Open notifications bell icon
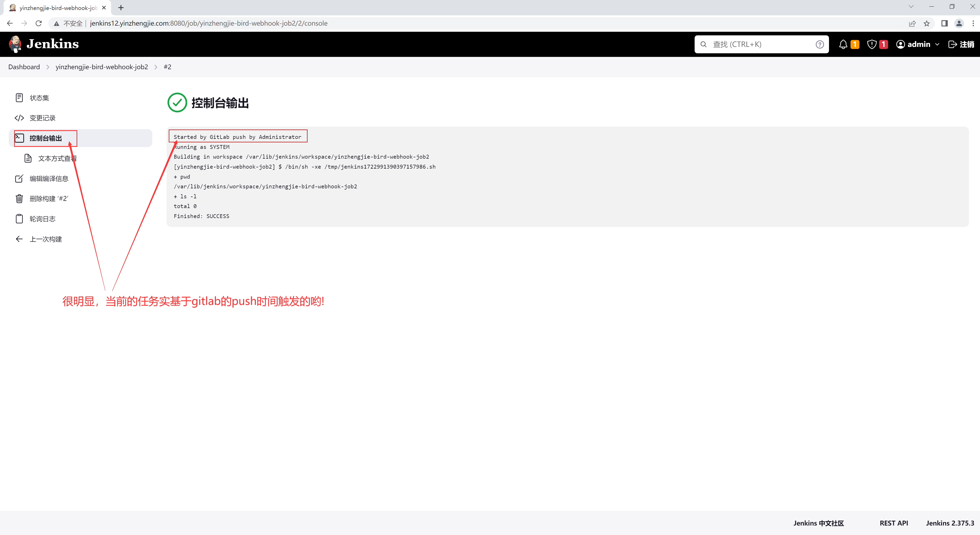The width and height of the screenshot is (980, 535). pyautogui.click(x=843, y=45)
